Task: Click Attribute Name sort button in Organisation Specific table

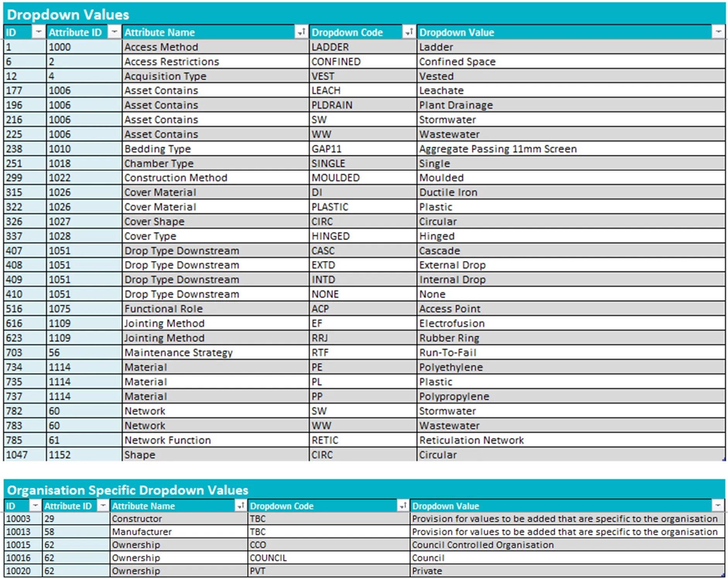Action: pyautogui.click(x=240, y=506)
